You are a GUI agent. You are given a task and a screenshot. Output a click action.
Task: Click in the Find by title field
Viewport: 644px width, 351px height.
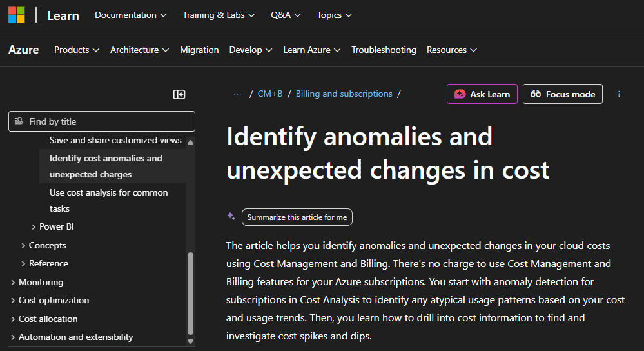tap(101, 121)
